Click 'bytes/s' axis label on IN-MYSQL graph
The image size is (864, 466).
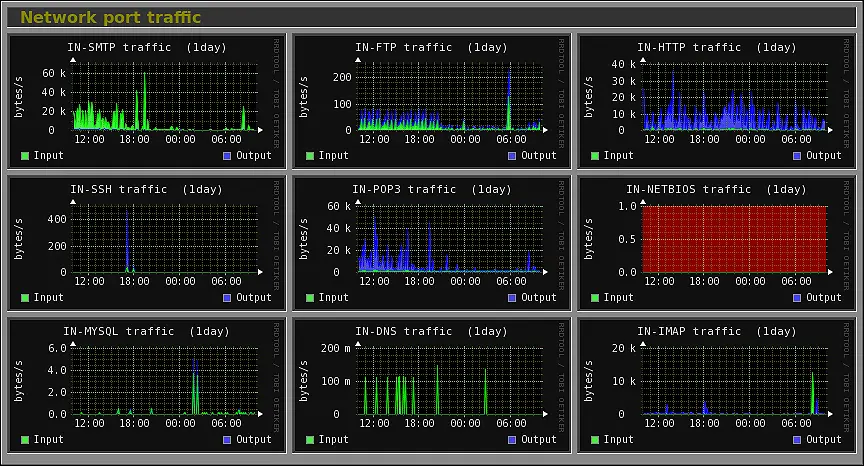point(19,381)
